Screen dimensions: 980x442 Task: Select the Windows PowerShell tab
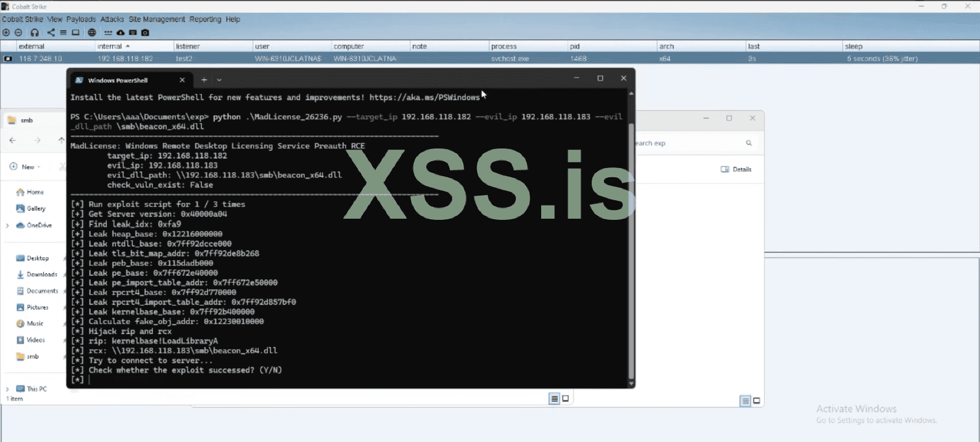click(130, 80)
